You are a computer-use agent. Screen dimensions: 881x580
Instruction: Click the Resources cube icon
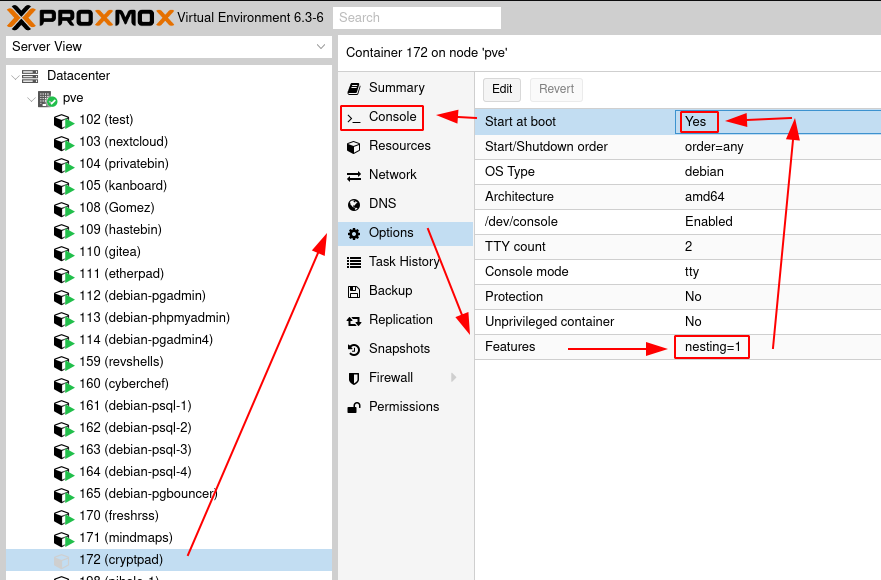[353, 147]
